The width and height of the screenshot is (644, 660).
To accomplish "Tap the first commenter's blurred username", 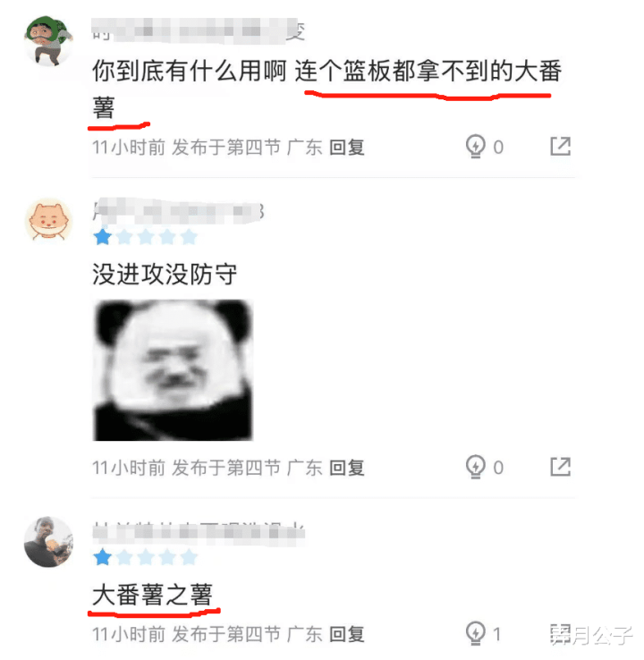I will pos(198,30).
